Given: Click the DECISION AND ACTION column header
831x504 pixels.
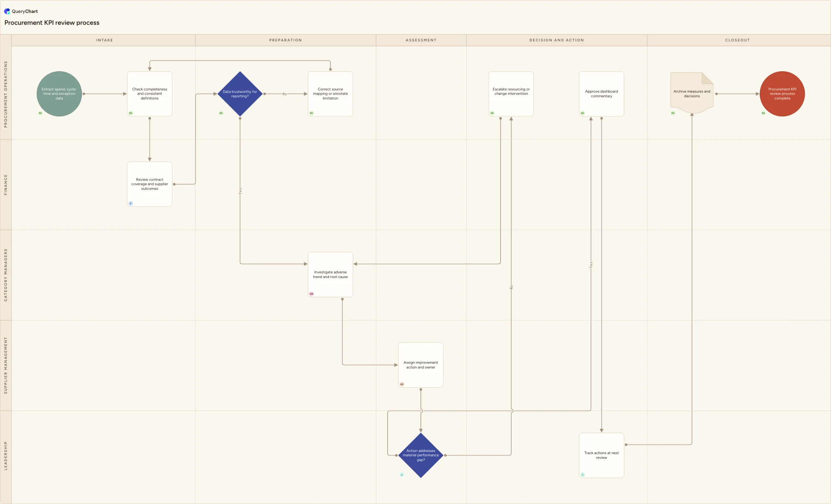Looking at the screenshot, I should [x=557, y=40].
